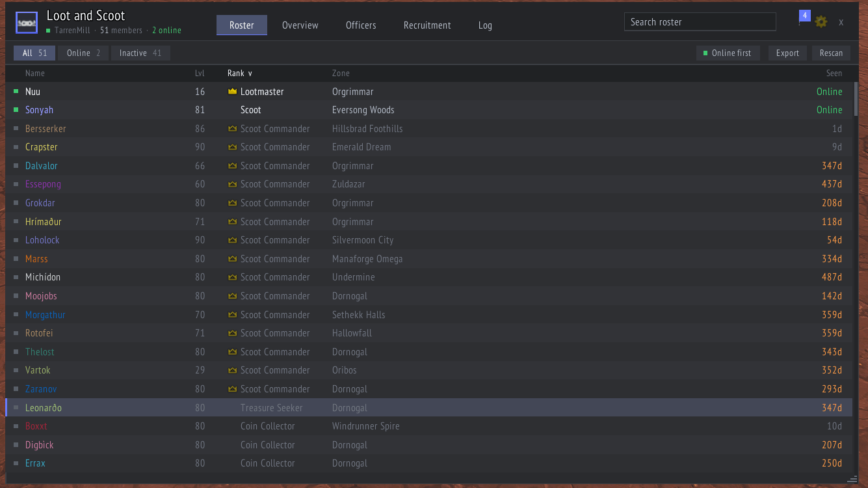
Task: Click Nuu's green online status indicator
Action: (x=16, y=92)
